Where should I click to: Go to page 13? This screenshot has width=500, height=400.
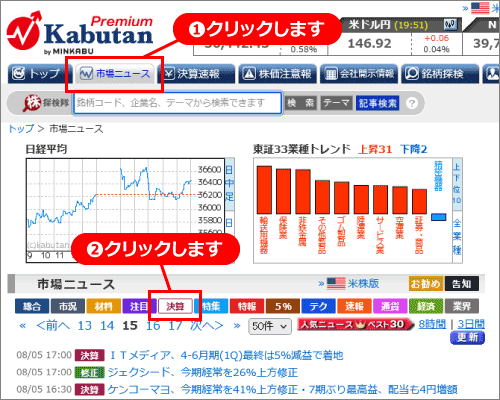(x=85, y=325)
